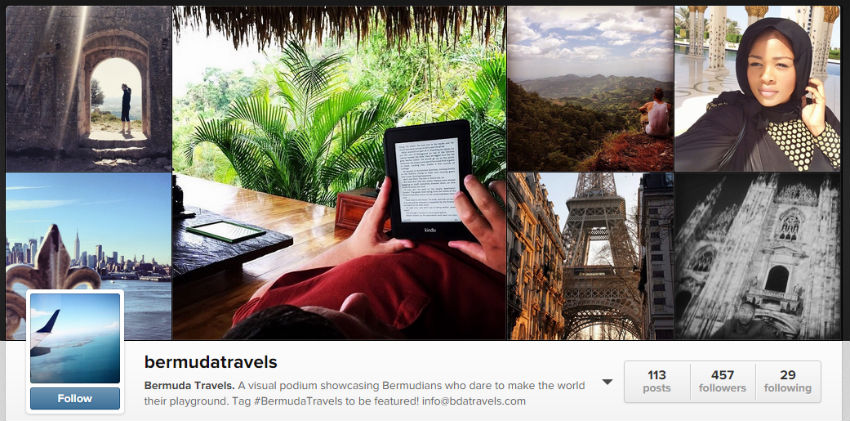850x421 pixels.
Task: Click the bermudatravels username heading
Action: [x=210, y=362]
